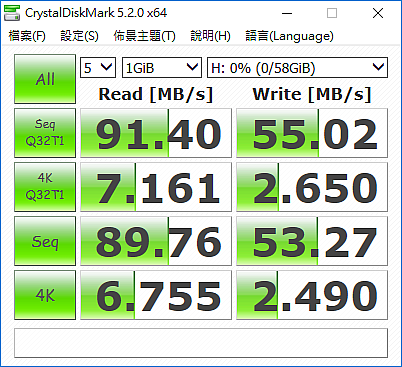
Task: Click the 7.161 4K Q32T1 read value
Action: [x=156, y=187]
